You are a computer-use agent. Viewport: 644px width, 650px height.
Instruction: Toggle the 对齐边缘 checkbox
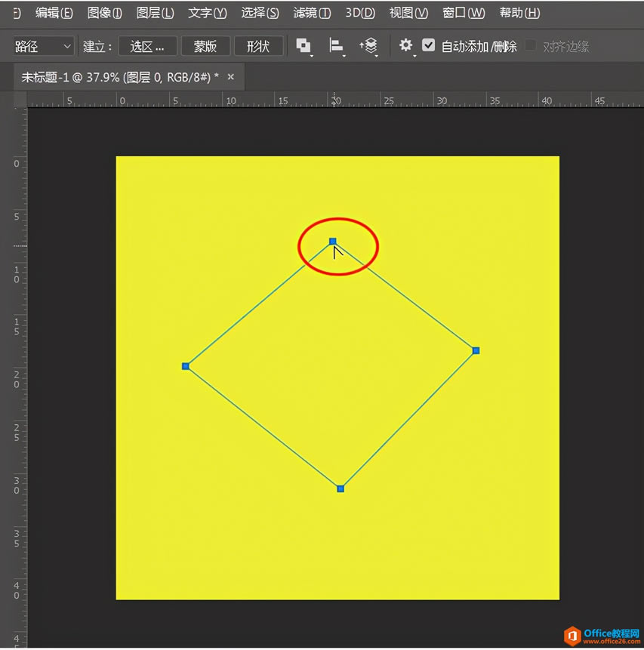pos(531,45)
